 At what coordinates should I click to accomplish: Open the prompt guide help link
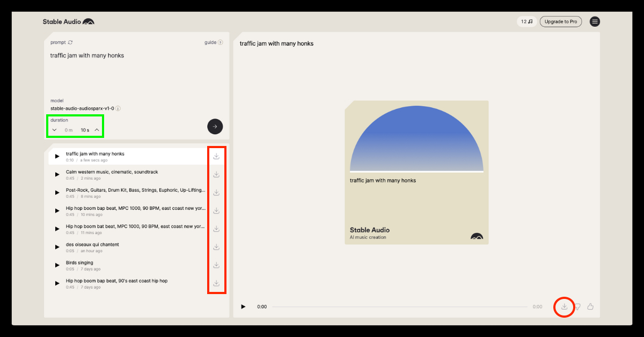(214, 42)
